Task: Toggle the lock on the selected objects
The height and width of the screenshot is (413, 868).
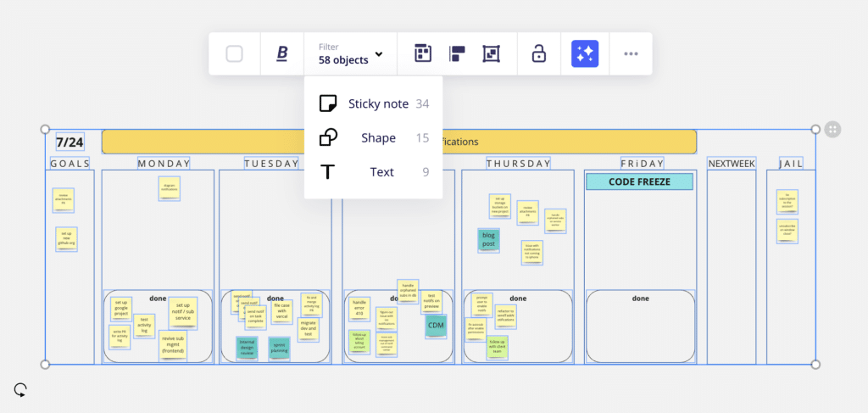Action: [538, 53]
